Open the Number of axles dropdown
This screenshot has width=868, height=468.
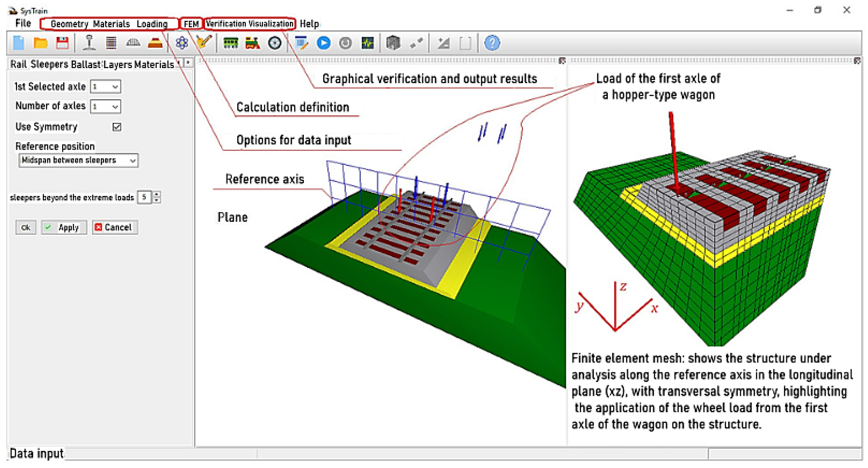[x=106, y=107]
